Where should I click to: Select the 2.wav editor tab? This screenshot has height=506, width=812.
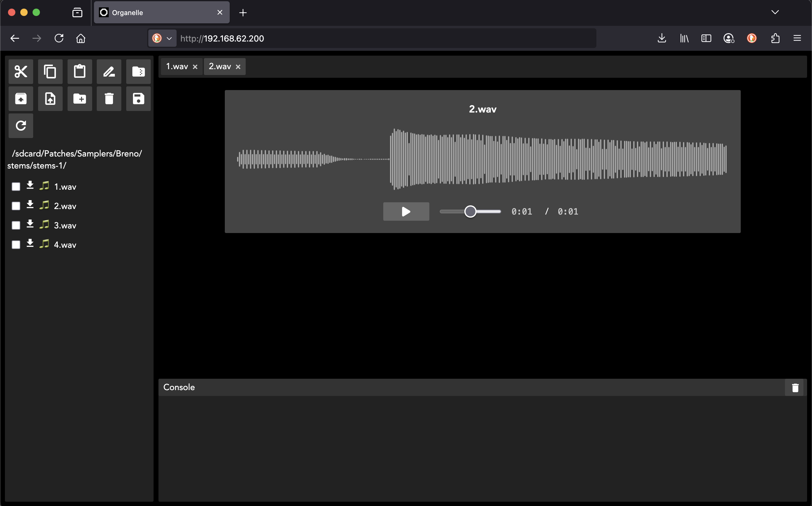pos(220,66)
